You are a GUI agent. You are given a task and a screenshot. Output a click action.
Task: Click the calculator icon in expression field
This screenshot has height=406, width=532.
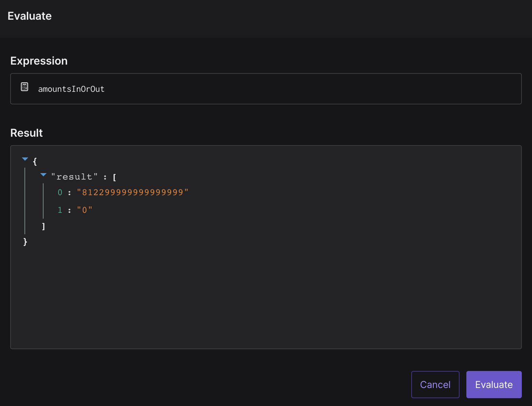tap(24, 87)
